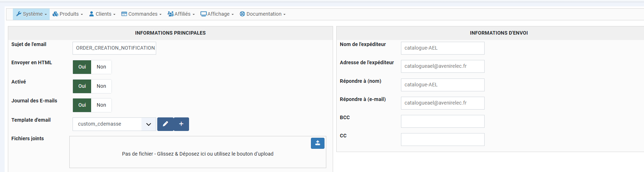The image size is (644, 172).
Task: Select Oui for Envoyer en HTML
Action: click(x=82, y=67)
